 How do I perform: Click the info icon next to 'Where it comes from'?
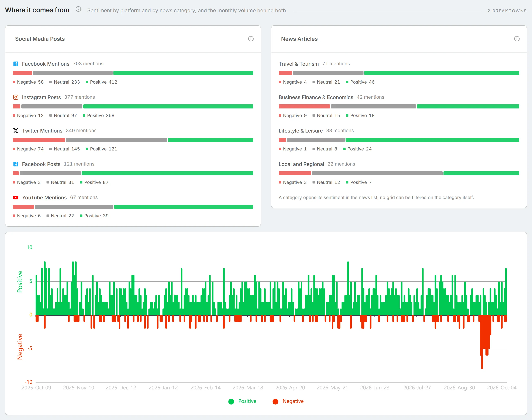(78, 9)
